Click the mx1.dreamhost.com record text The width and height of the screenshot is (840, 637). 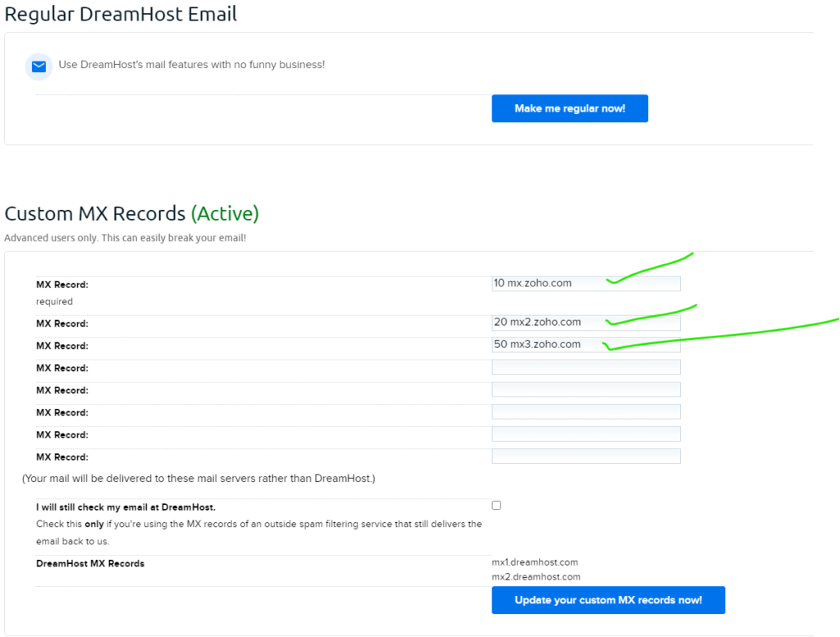tap(534, 562)
